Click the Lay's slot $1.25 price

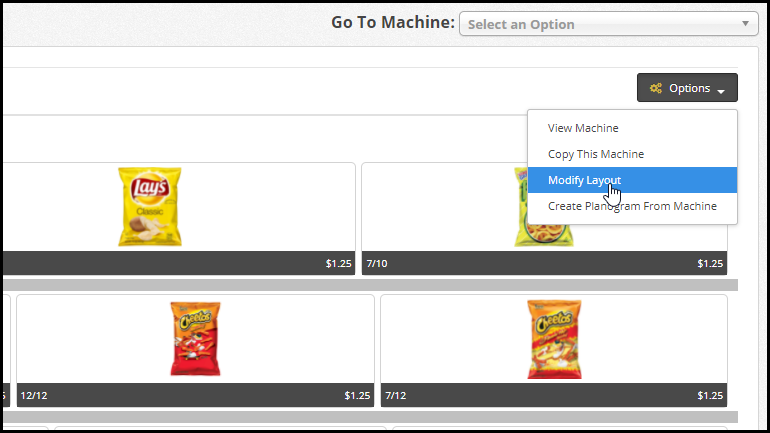[x=338, y=264]
